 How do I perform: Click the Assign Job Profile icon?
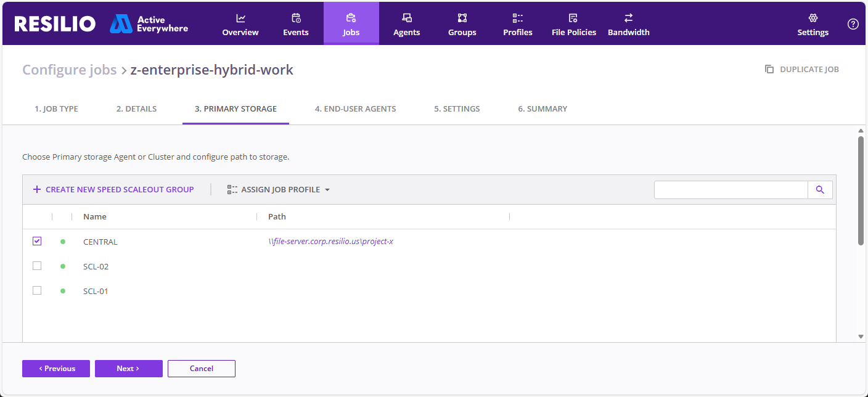232,189
